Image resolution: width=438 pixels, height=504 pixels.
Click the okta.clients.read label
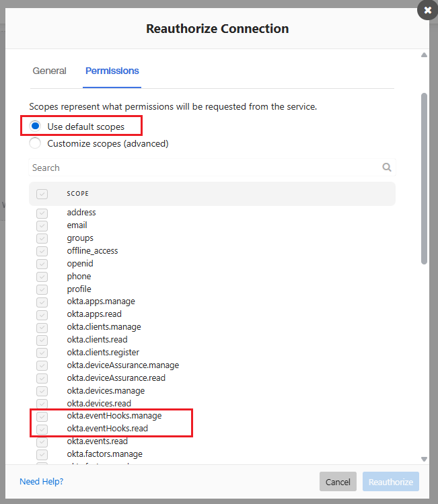[97, 339]
